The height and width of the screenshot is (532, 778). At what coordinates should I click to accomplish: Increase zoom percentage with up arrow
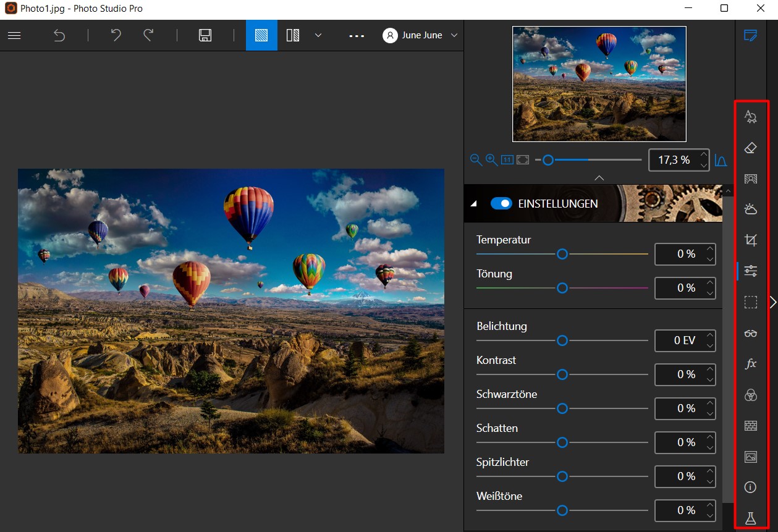704,155
